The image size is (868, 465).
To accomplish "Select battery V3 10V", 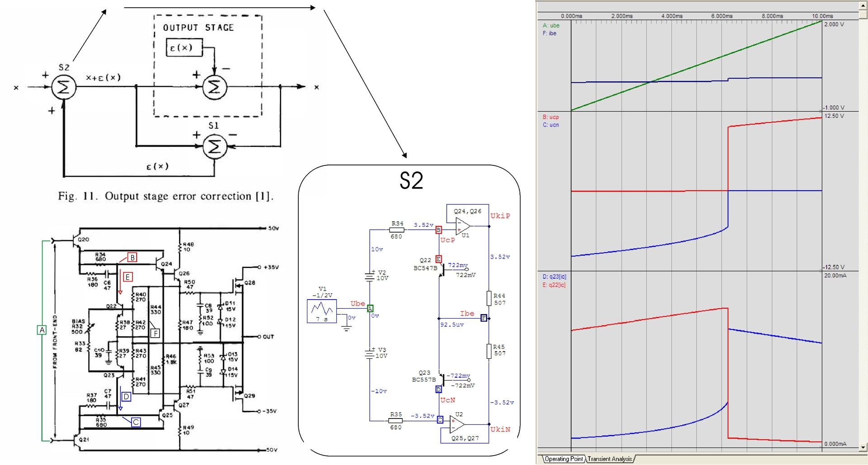I will tap(370, 353).
